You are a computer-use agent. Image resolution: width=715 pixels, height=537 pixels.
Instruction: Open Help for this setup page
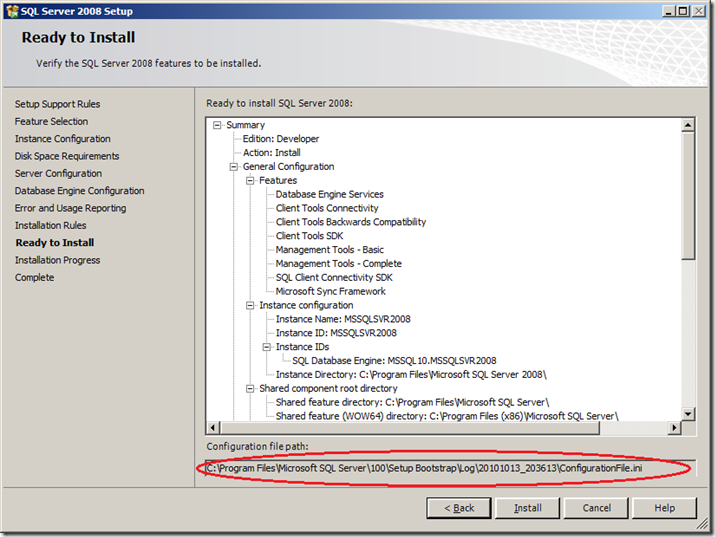point(664,508)
